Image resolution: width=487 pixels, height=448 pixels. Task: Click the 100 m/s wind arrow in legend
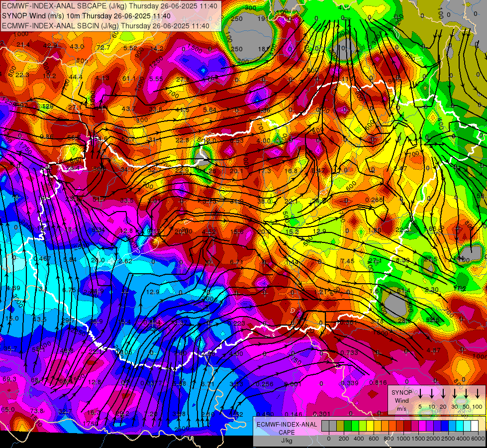(478, 394)
